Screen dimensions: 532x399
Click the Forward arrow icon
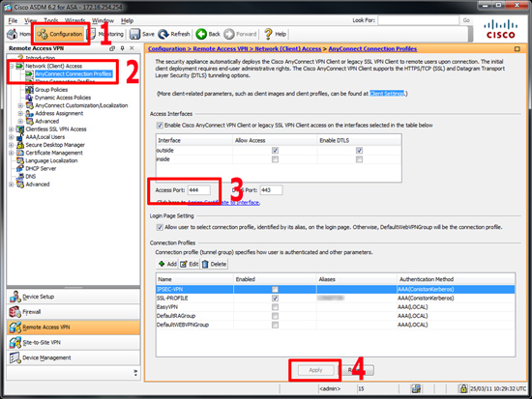pos(229,34)
